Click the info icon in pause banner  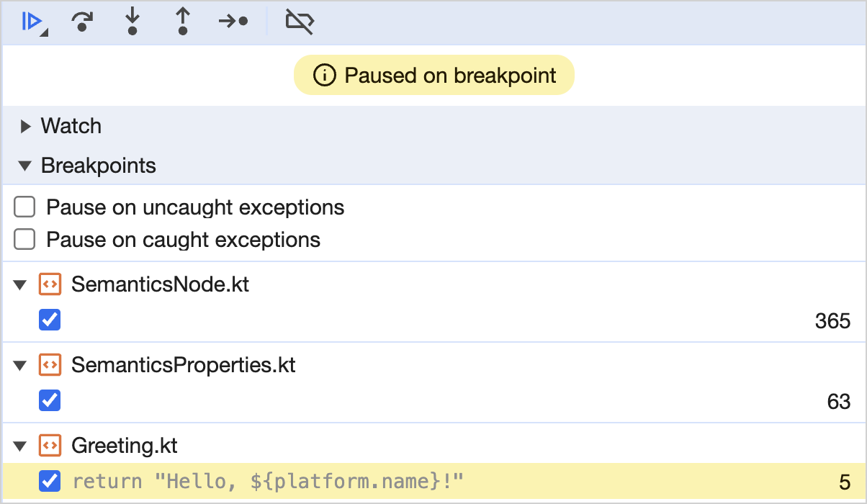point(325,75)
